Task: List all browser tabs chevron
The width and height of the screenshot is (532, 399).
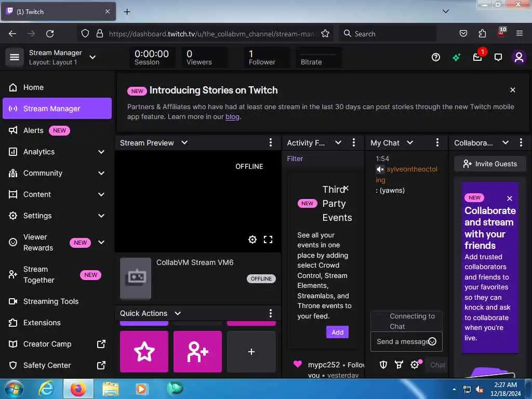Action: (x=446, y=11)
